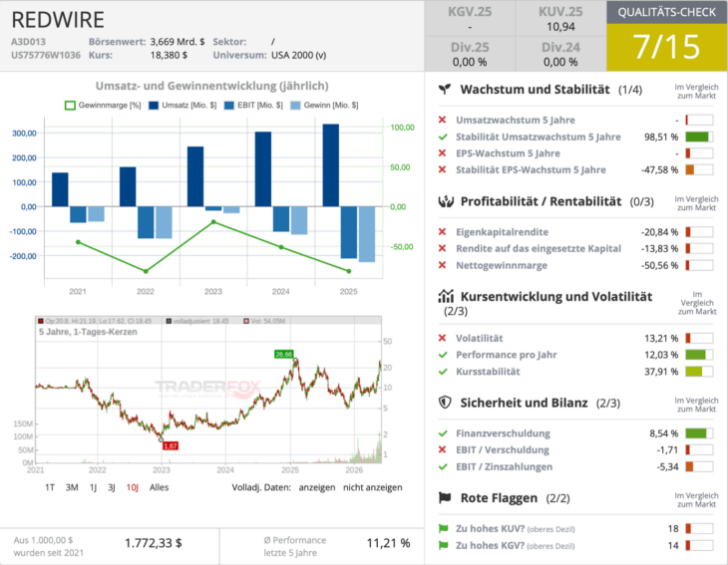The height and width of the screenshot is (565, 728).
Task: Click the 1.67 low marker on price chart
Action: 171,445
